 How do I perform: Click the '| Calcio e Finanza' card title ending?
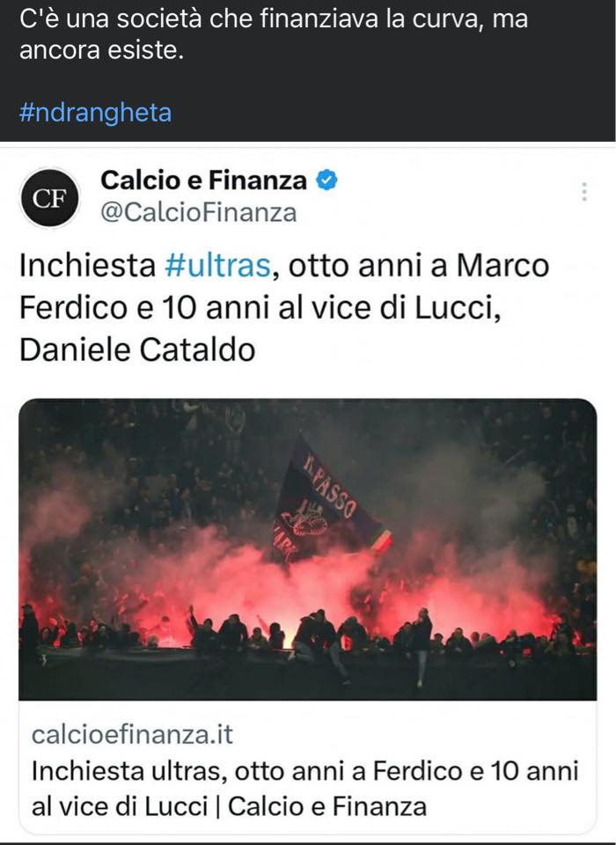(322, 806)
